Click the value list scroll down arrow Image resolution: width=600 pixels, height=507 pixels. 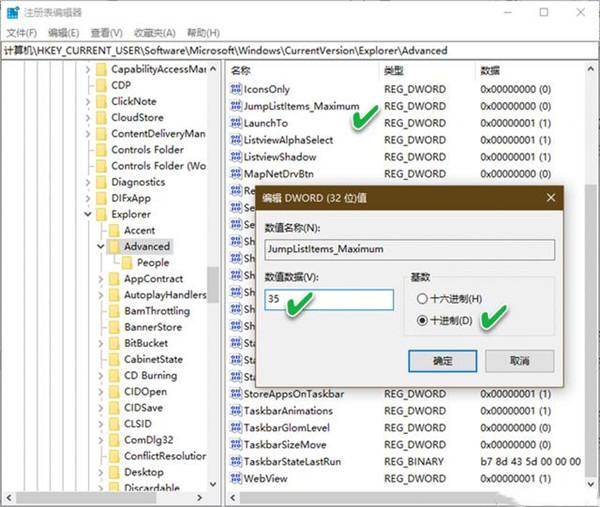pyautogui.click(x=590, y=484)
